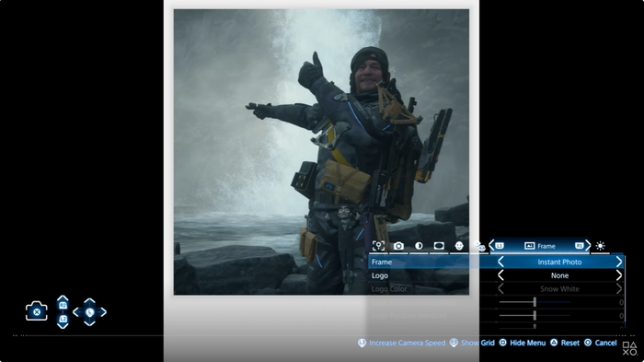The height and width of the screenshot is (362, 644).
Task: Open the character visibility faces icon
Action: tap(479, 246)
